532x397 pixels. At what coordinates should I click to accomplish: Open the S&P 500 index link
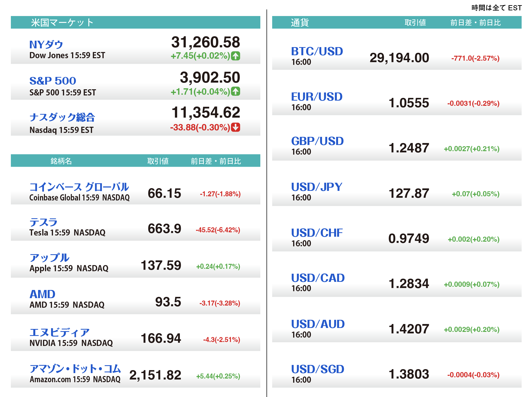(x=53, y=81)
